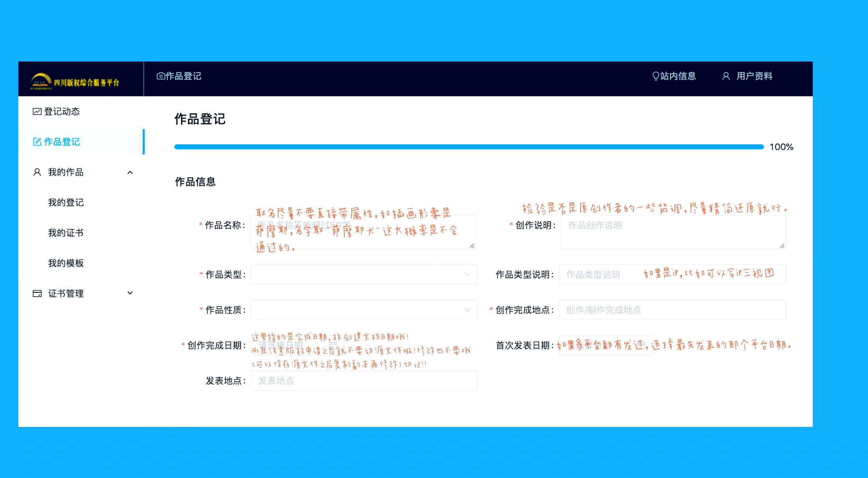Click the 创作完成日期 field label
This screenshot has width=868, height=478.
tap(216, 345)
